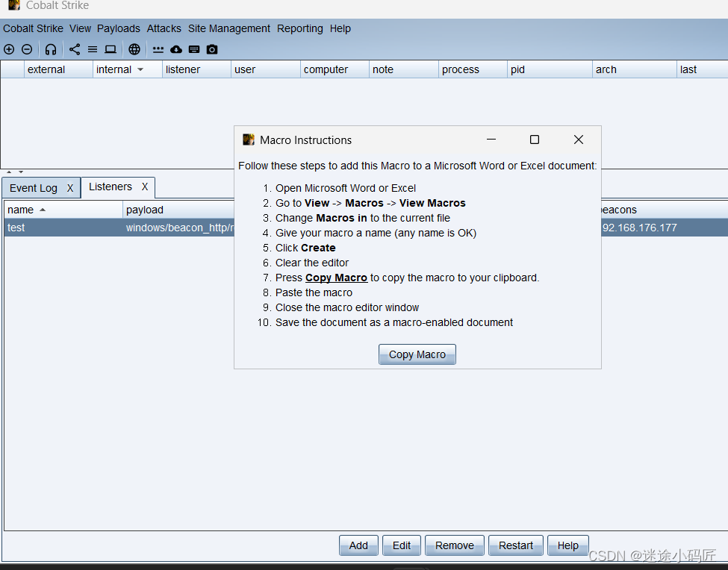
Task: Switch to the Listeners tab
Action: [x=111, y=187]
